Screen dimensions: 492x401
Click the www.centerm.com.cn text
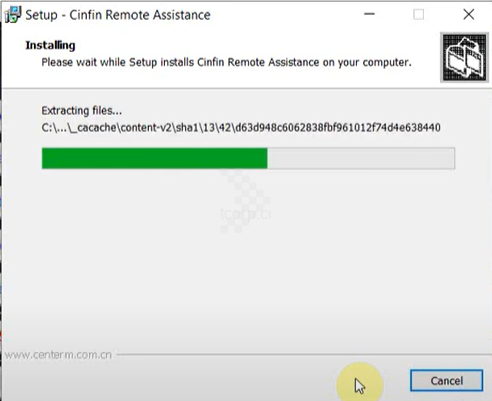(58, 355)
